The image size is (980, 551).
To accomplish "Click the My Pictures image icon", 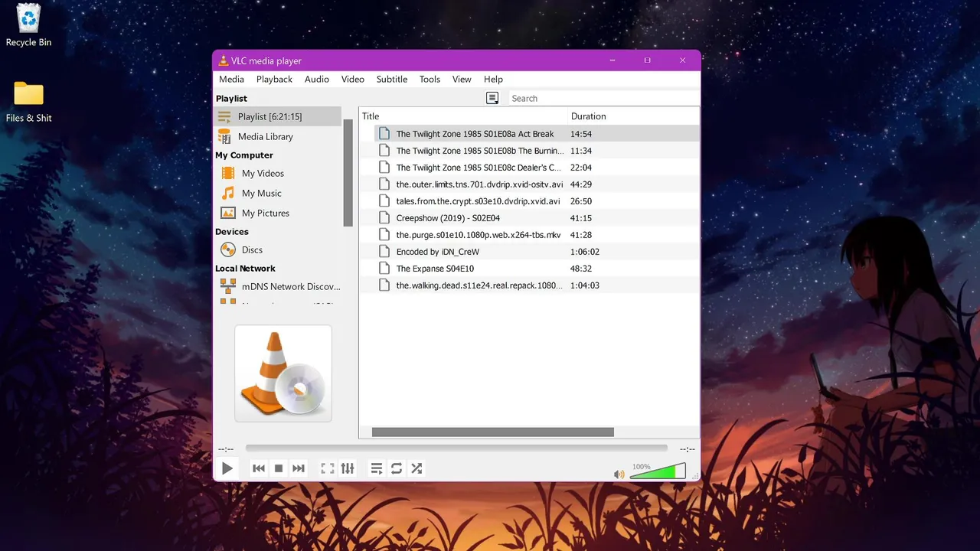I will coord(227,213).
